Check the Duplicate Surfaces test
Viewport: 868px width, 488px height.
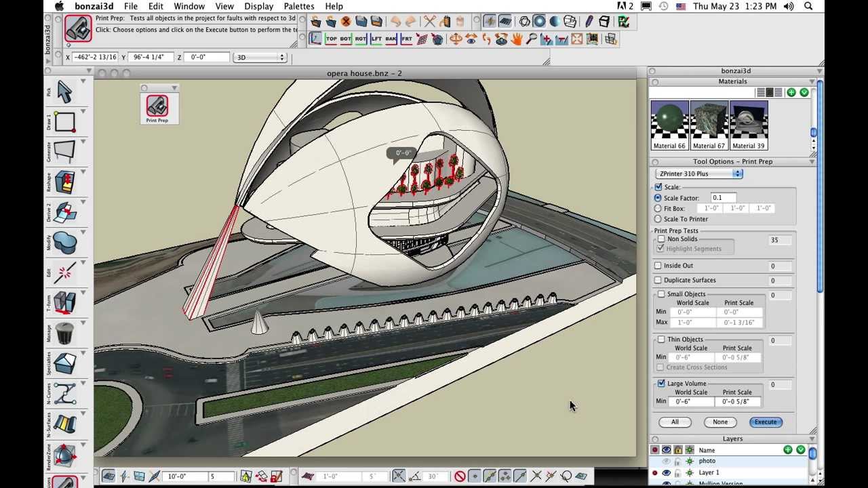658,280
